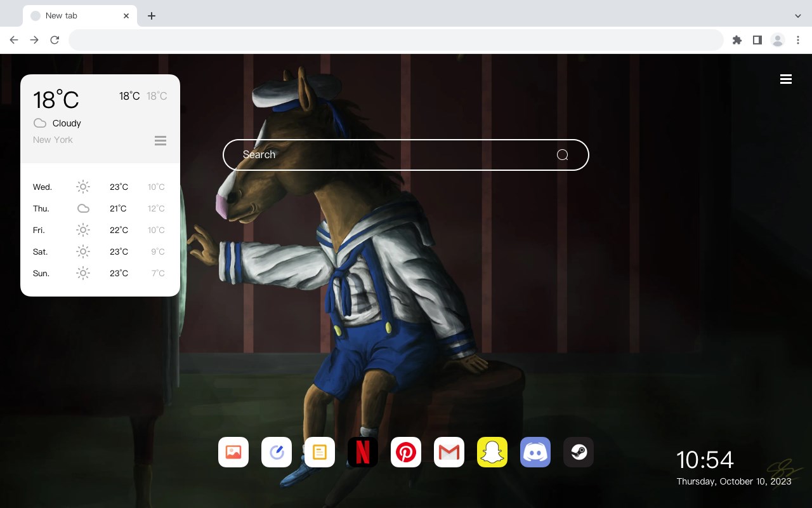Select the New tab browser tab
Viewport: 812px width, 508px height.
click(x=80, y=16)
